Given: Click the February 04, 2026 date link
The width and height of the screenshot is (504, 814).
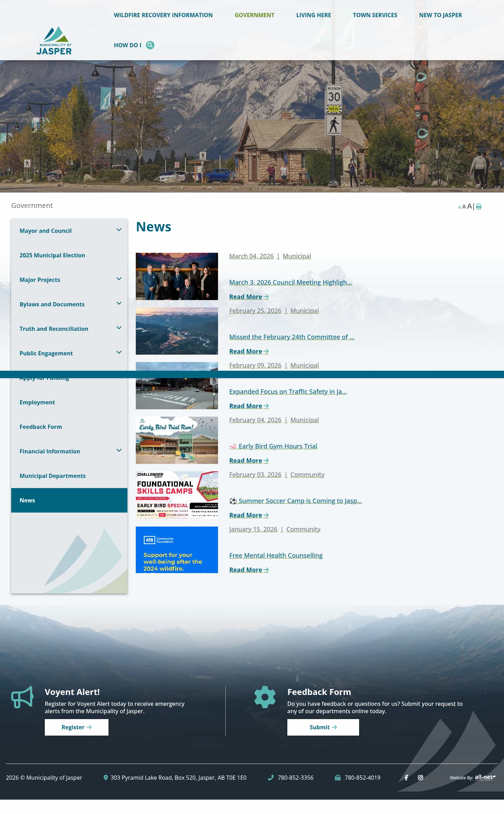Looking at the screenshot, I should point(255,420).
